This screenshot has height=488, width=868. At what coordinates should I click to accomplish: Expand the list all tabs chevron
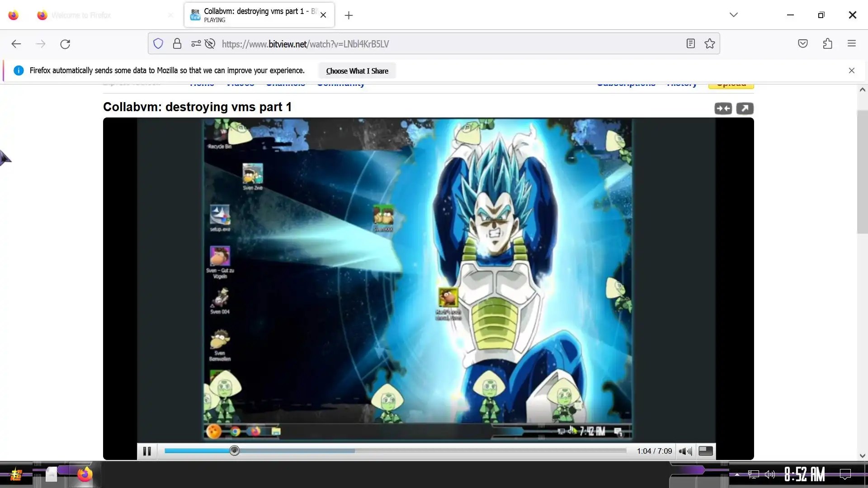[733, 15]
